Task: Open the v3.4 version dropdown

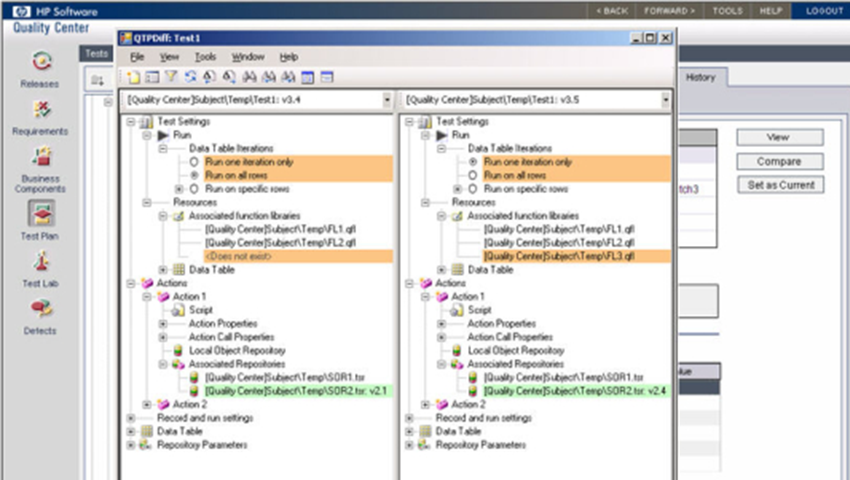Action: point(387,100)
